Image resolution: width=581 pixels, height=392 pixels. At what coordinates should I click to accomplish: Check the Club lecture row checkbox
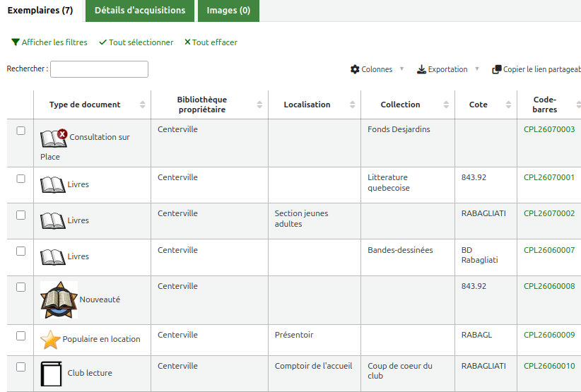pyautogui.click(x=20, y=367)
